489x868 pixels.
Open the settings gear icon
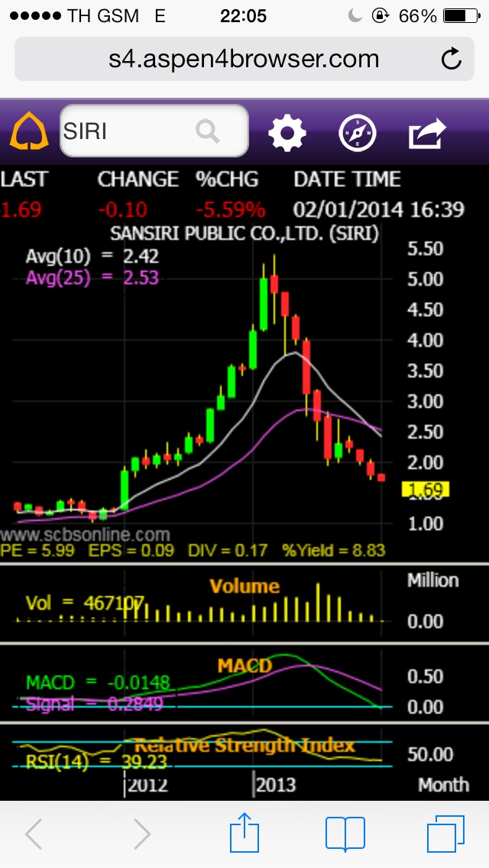pyautogui.click(x=287, y=133)
